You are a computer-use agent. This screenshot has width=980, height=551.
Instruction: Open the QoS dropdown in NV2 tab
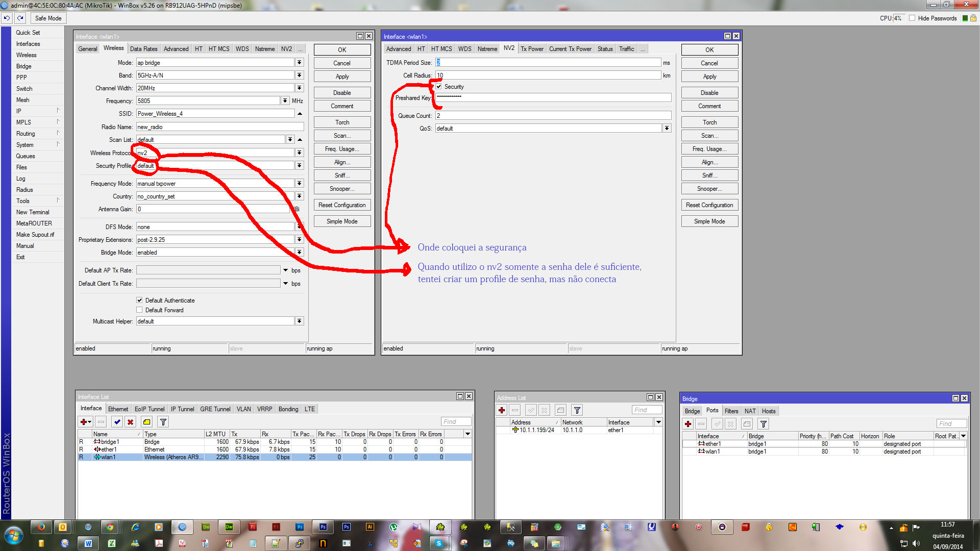coord(667,128)
